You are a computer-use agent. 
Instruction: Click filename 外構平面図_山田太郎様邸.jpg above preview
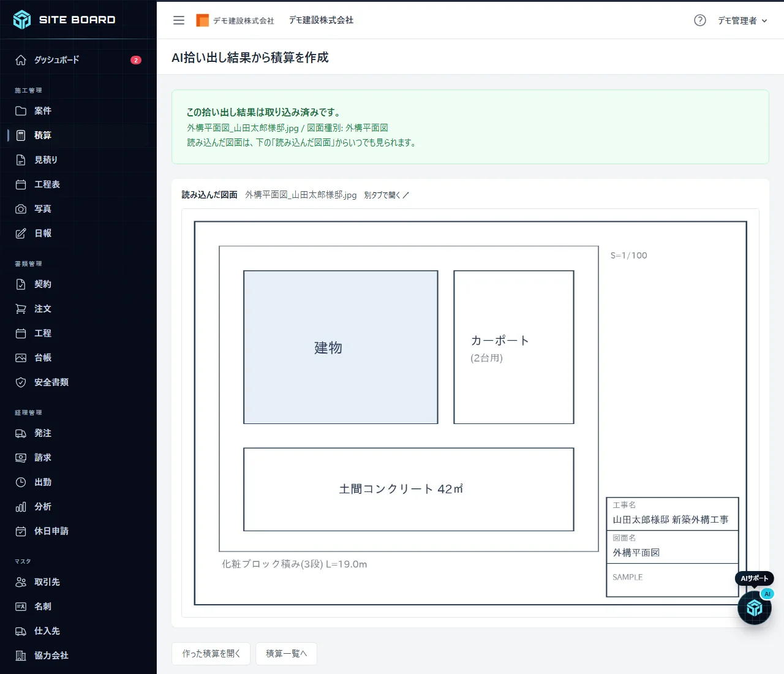[301, 195]
